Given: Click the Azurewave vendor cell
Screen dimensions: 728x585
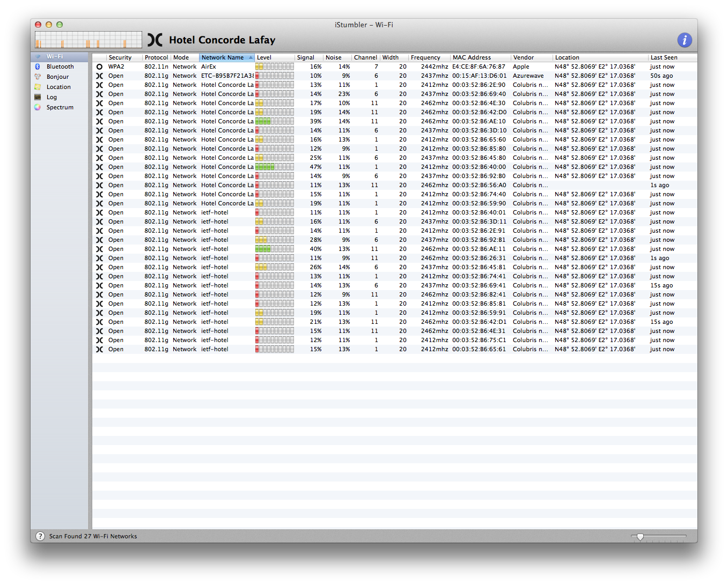Looking at the screenshot, I should 528,76.
